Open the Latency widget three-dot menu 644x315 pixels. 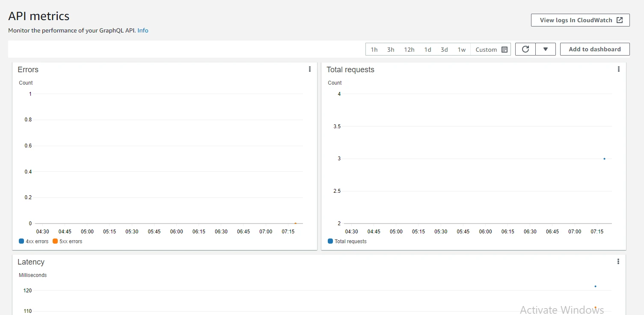click(618, 262)
